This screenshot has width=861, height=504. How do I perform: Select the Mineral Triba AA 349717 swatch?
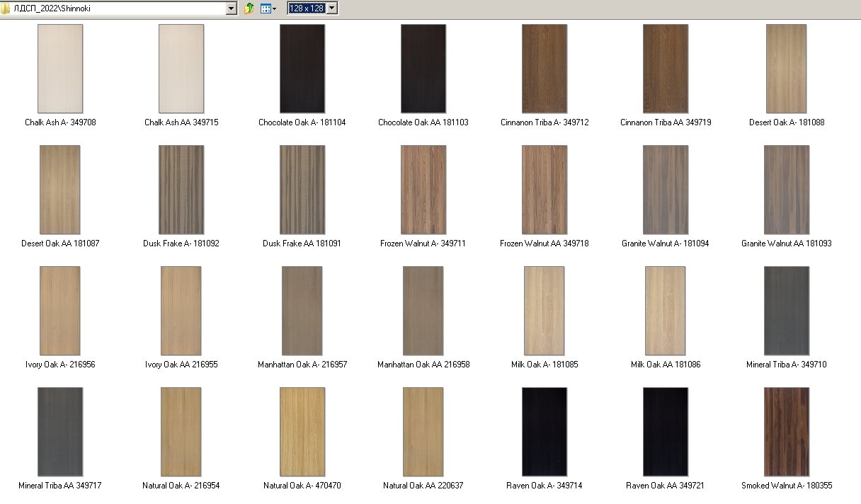[60, 432]
